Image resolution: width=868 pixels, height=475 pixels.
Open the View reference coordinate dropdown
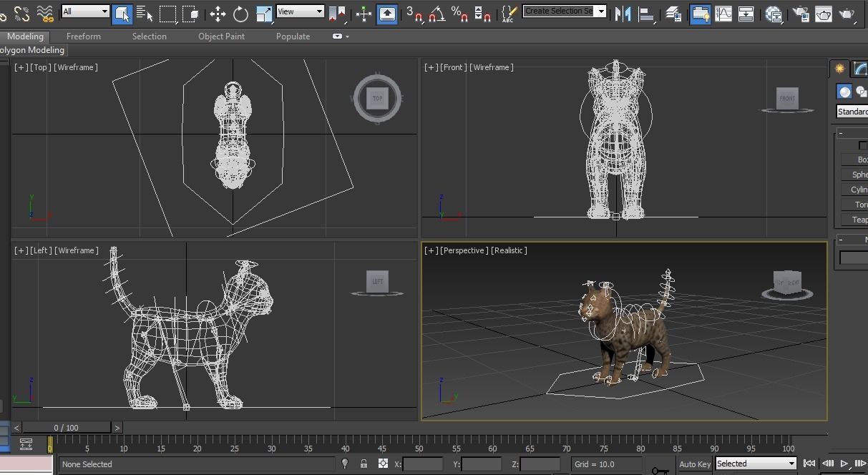(x=300, y=11)
